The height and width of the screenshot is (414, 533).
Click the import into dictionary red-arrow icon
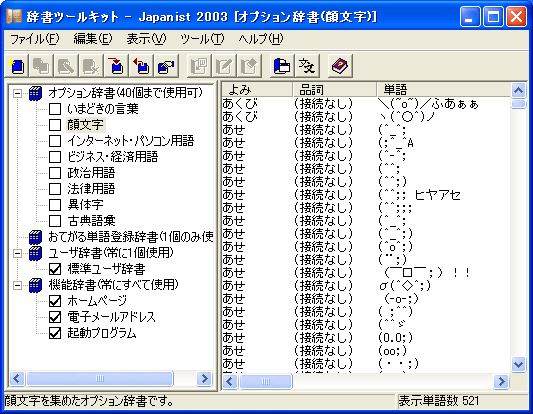click(116, 66)
